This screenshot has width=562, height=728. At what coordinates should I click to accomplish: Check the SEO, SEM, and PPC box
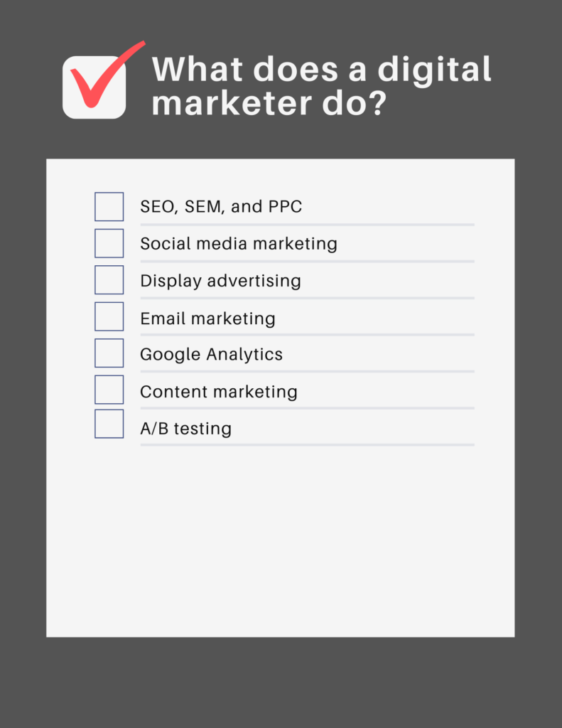pos(109,207)
